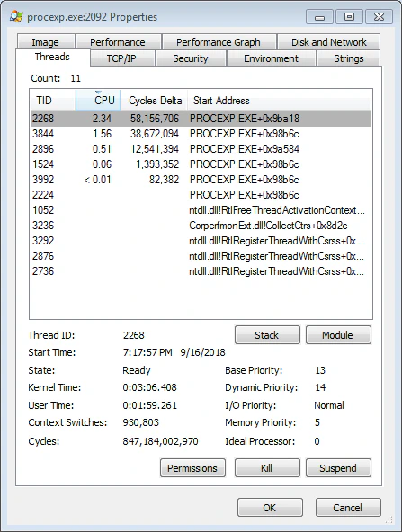The height and width of the screenshot is (532, 402).
Task: Select thread row 2896
Action: click(201, 149)
